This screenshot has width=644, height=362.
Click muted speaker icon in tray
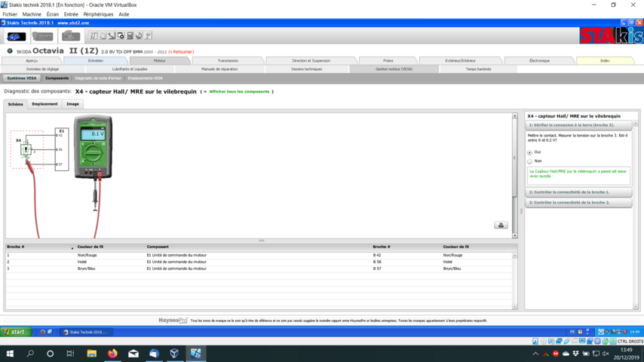[606, 354]
